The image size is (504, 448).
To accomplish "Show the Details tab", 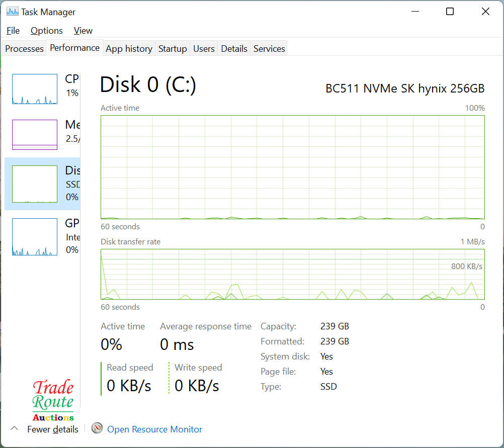I will pyautogui.click(x=234, y=49).
